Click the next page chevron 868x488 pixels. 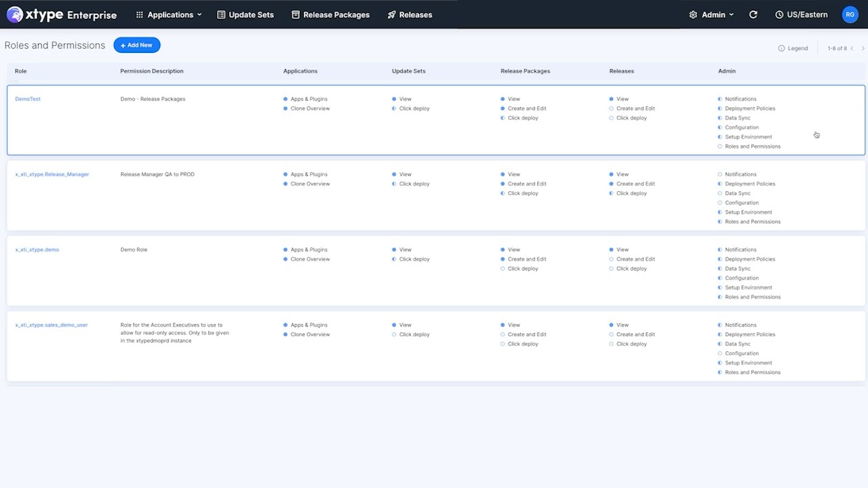click(x=862, y=48)
